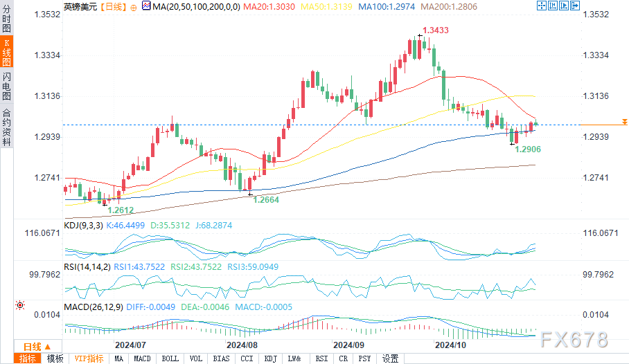This screenshot has height=364, width=629.
Task: Open the VIP指标 tab
Action: 89,358
